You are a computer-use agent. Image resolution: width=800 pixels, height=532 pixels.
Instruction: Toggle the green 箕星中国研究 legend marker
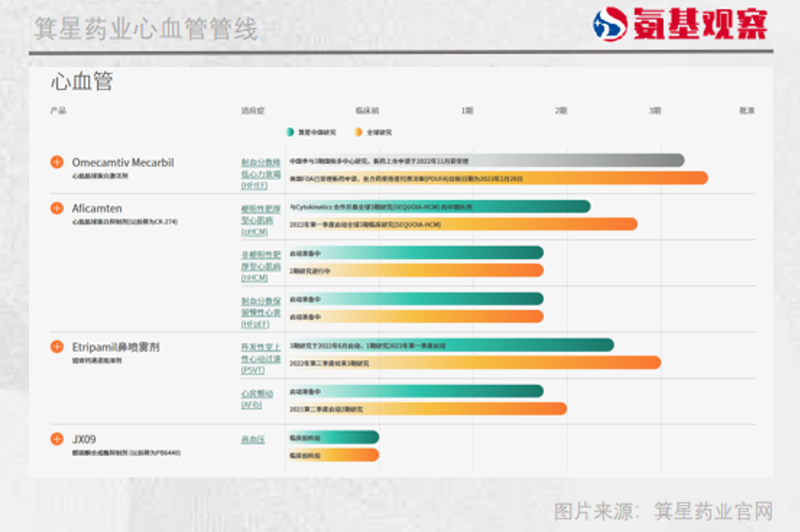click(x=291, y=132)
